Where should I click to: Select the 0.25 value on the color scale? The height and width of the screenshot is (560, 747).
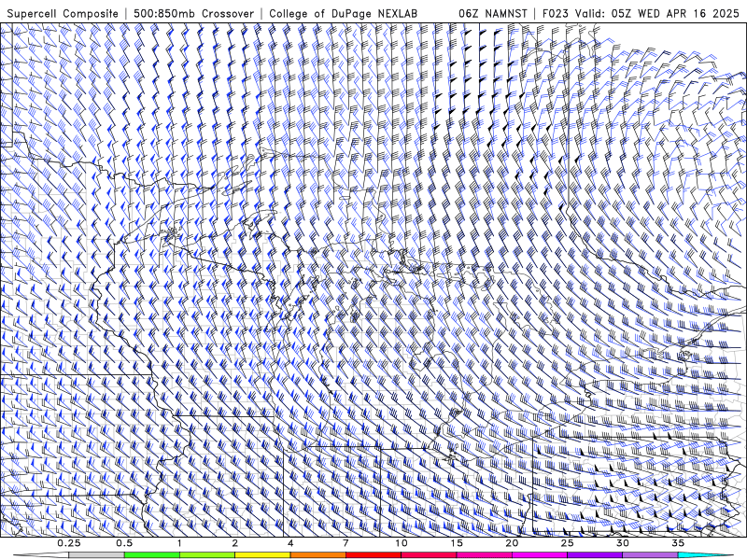pyautogui.click(x=69, y=543)
